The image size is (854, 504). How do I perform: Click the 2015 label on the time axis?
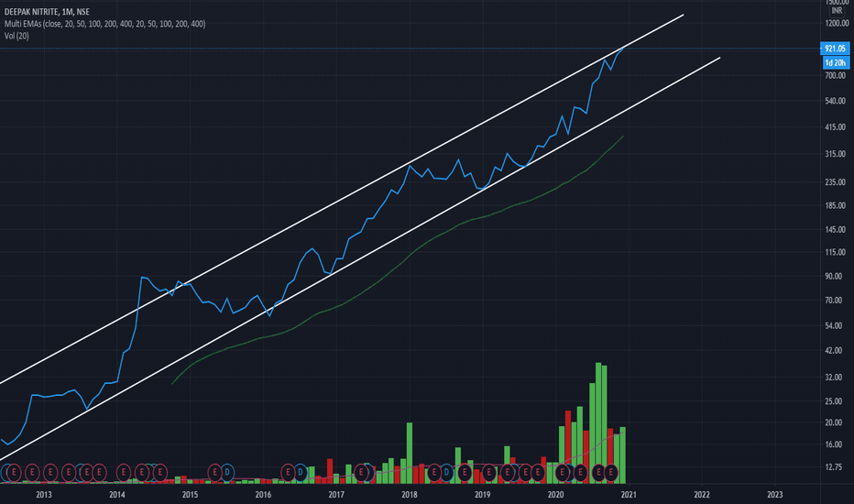click(x=190, y=495)
